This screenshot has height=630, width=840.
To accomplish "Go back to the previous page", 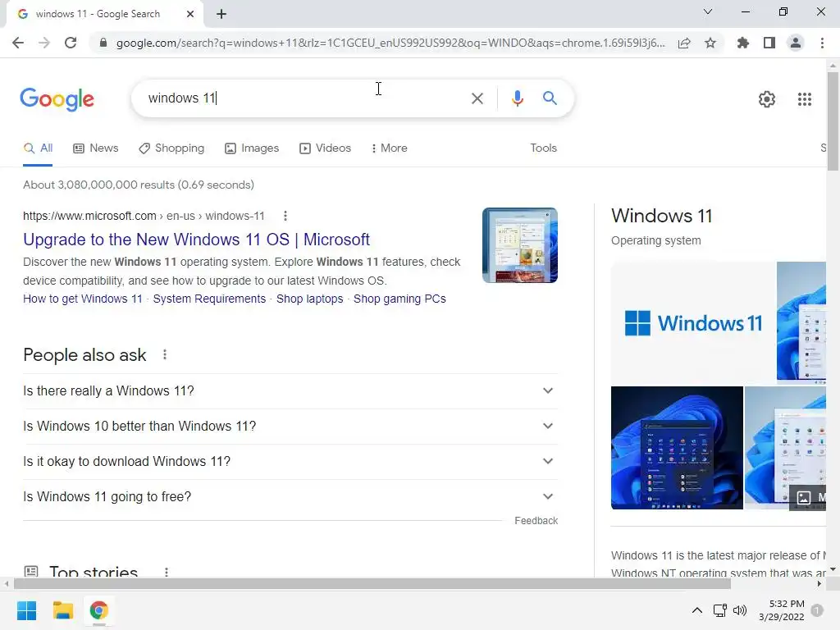I will pyautogui.click(x=18, y=43).
